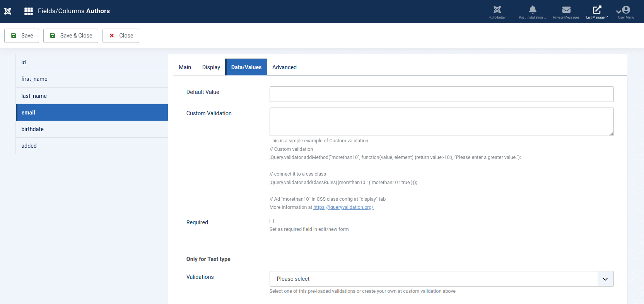The width and height of the screenshot is (644, 304).
Task: Select the id field in the list
Action: (x=92, y=62)
